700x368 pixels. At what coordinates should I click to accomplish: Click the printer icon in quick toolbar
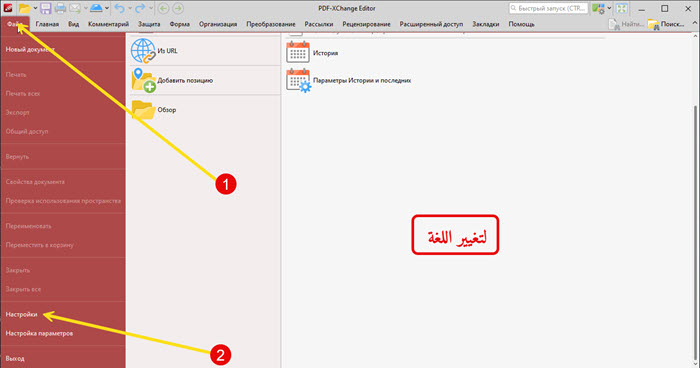point(60,8)
